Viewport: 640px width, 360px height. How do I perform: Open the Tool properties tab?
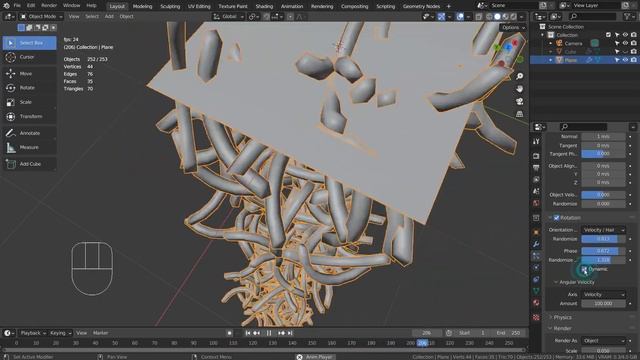536,141
